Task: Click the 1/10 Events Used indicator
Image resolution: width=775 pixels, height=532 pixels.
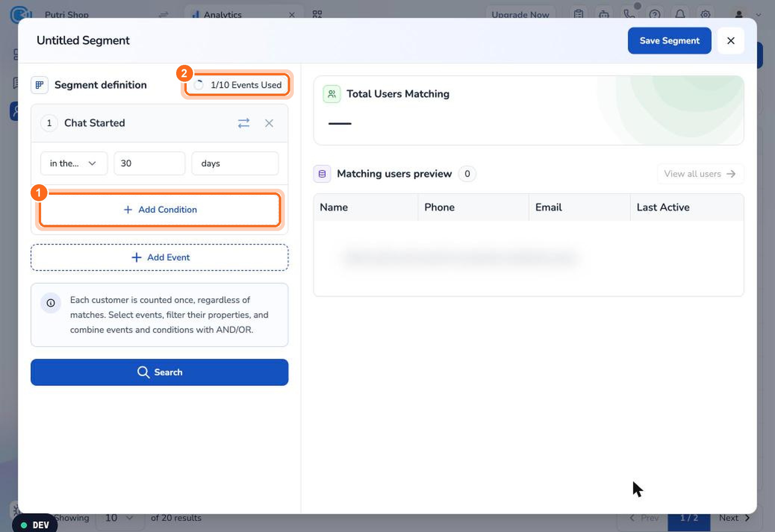Action: coord(237,85)
